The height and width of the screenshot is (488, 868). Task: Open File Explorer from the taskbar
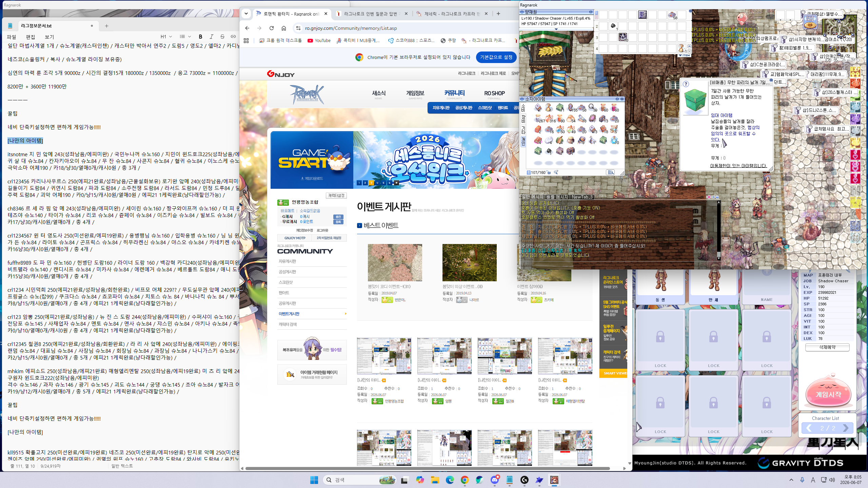coord(435,480)
